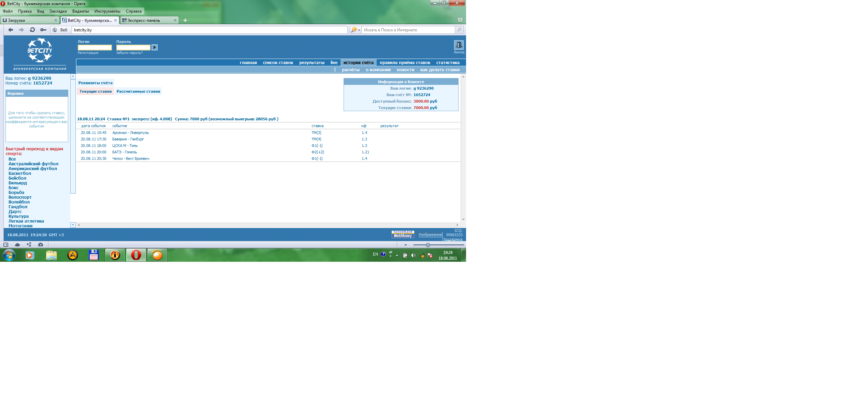
Task: Open the search engine dropdown
Action: click(x=356, y=30)
